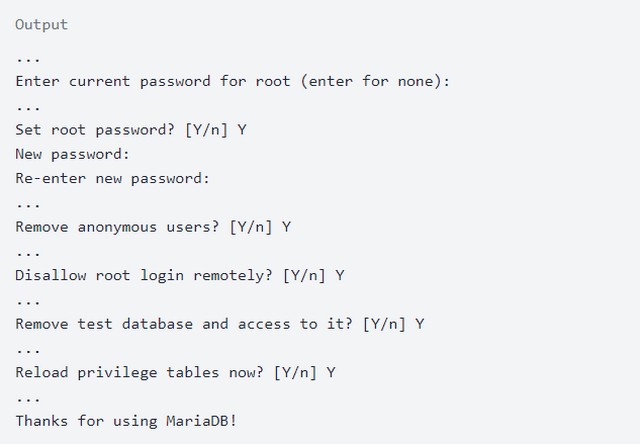Click the Y answer after Set root password

click(x=242, y=130)
